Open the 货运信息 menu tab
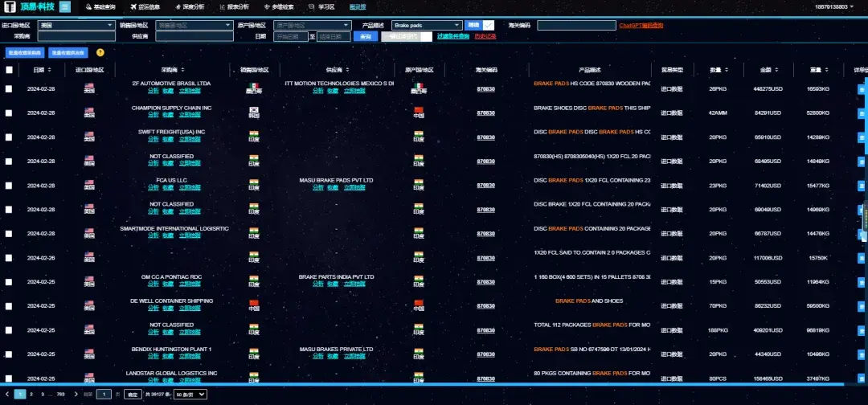Screen dimensions: 868x405 (145, 7)
